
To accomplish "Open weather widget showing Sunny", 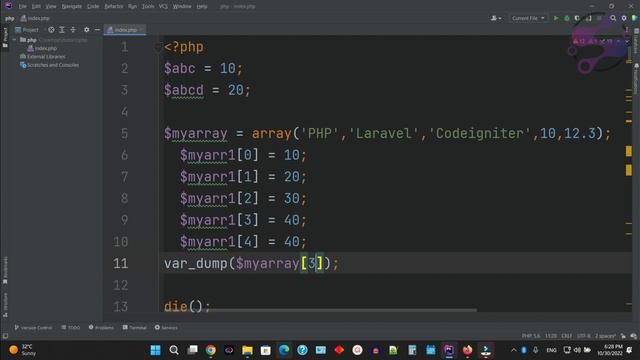I will [x=23, y=350].
